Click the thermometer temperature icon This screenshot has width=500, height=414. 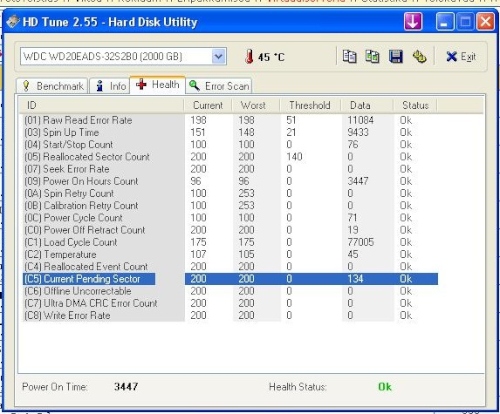pos(249,57)
